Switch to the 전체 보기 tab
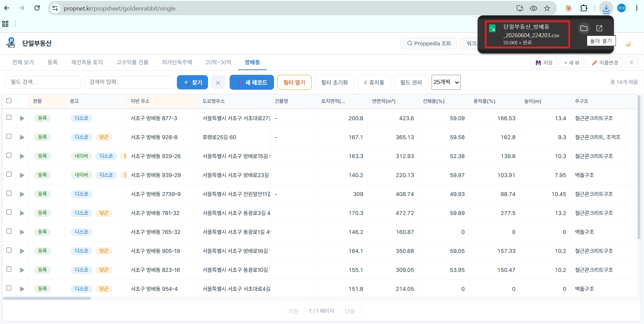The height and width of the screenshot is (324, 644). pos(23,62)
